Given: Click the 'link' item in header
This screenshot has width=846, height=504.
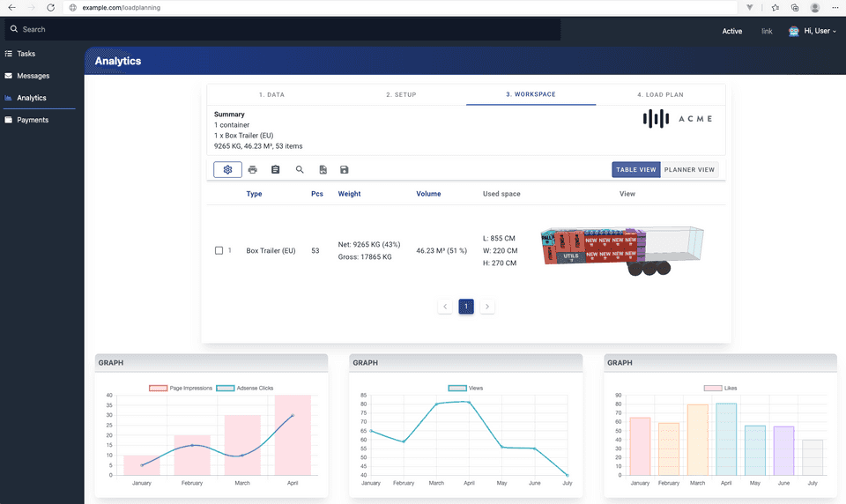Looking at the screenshot, I should [x=767, y=32].
